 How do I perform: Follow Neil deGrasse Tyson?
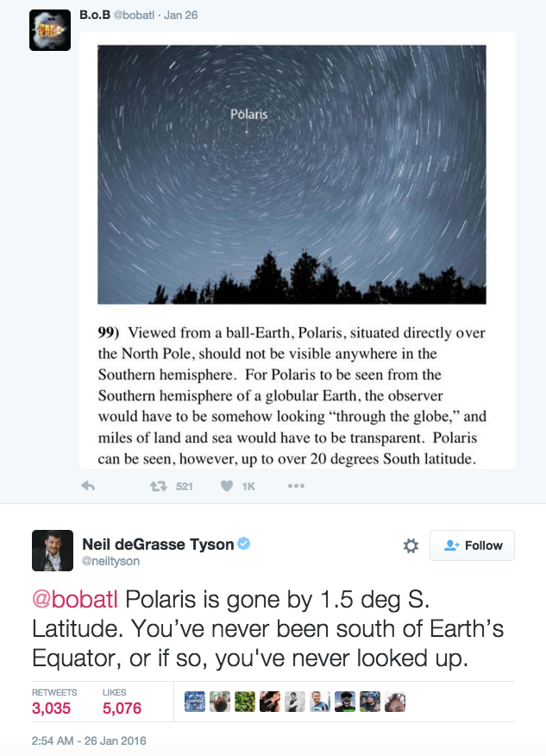(472, 545)
